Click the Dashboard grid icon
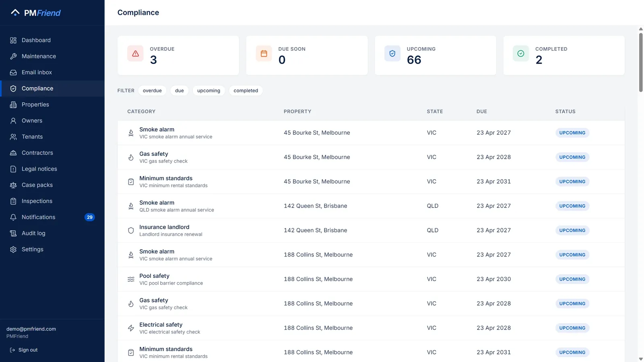 pyautogui.click(x=13, y=40)
